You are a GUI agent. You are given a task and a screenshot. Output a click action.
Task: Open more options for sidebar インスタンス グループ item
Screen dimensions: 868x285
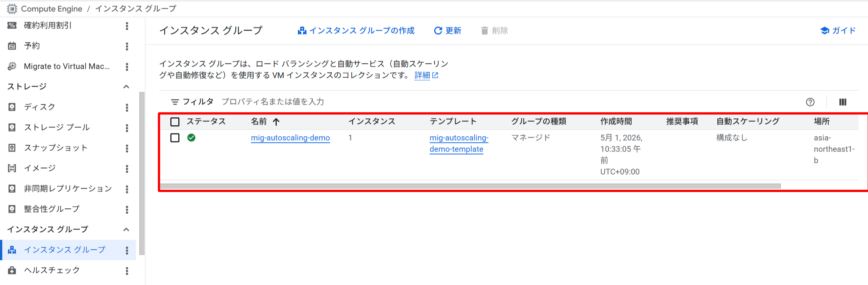[x=127, y=250]
